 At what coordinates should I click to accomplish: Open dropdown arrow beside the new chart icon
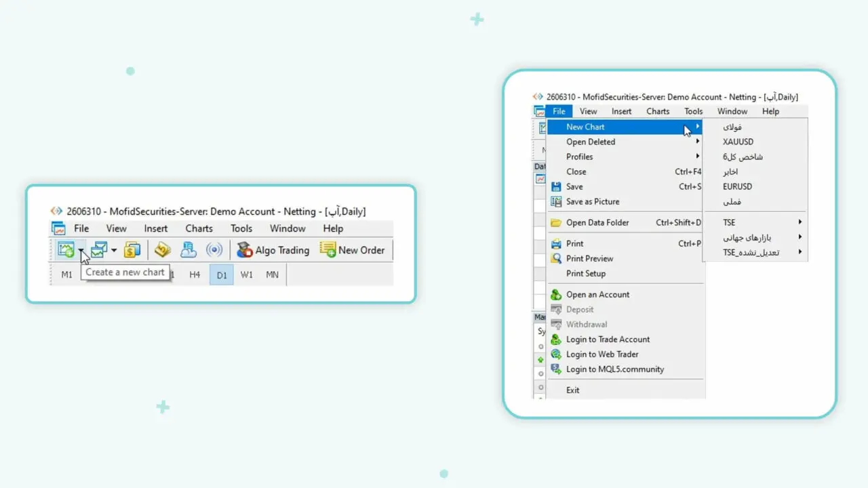tap(81, 250)
